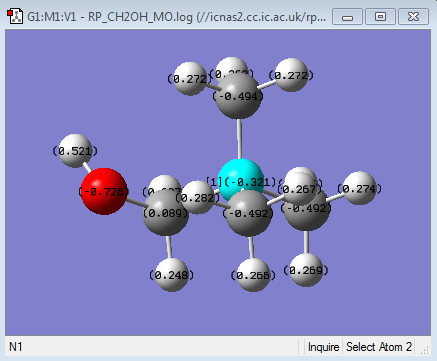Minimize the RP_CH2OH_MO.log window
The width and height of the screenshot is (437, 361).
click(x=347, y=17)
